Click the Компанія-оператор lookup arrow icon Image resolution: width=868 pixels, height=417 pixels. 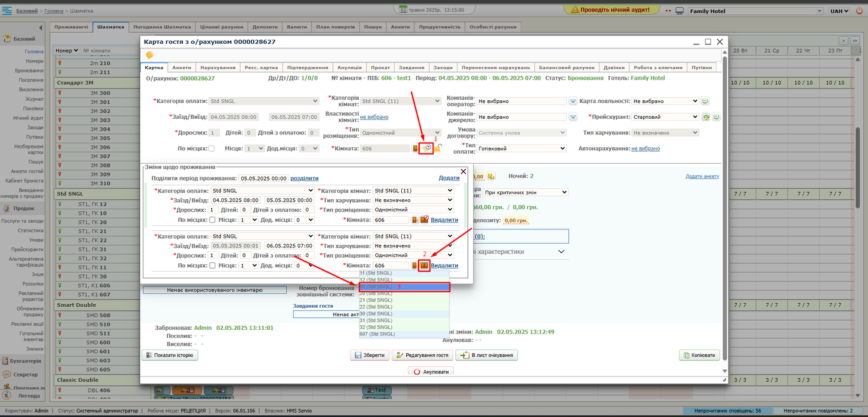pos(573,101)
